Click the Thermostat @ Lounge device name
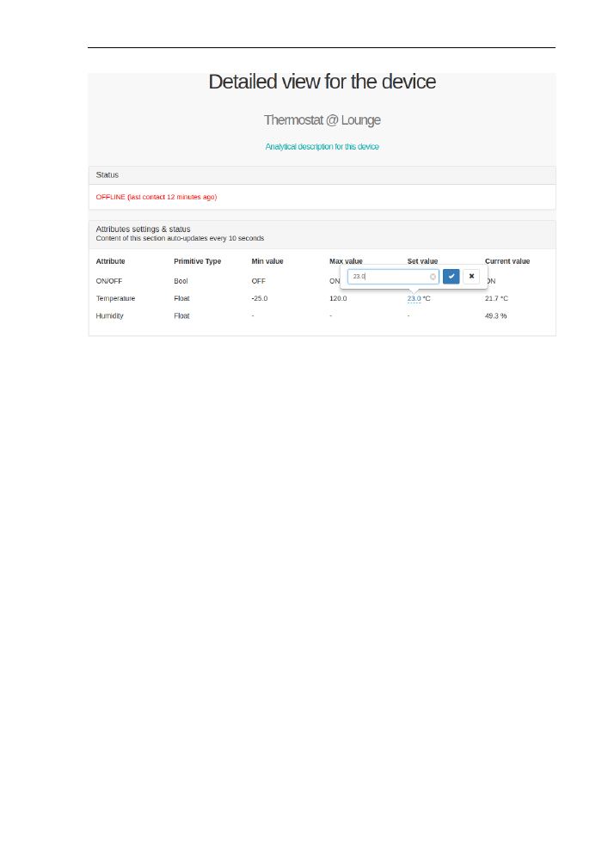 click(322, 120)
